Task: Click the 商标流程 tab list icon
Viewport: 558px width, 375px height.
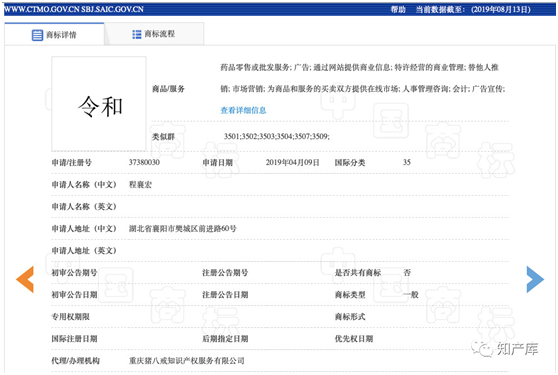Action: tap(137, 34)
